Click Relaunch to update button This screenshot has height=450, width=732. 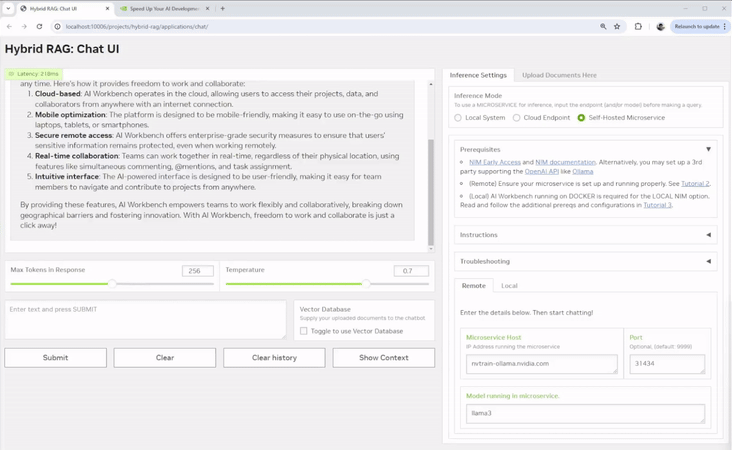click(x=699, y=27)
